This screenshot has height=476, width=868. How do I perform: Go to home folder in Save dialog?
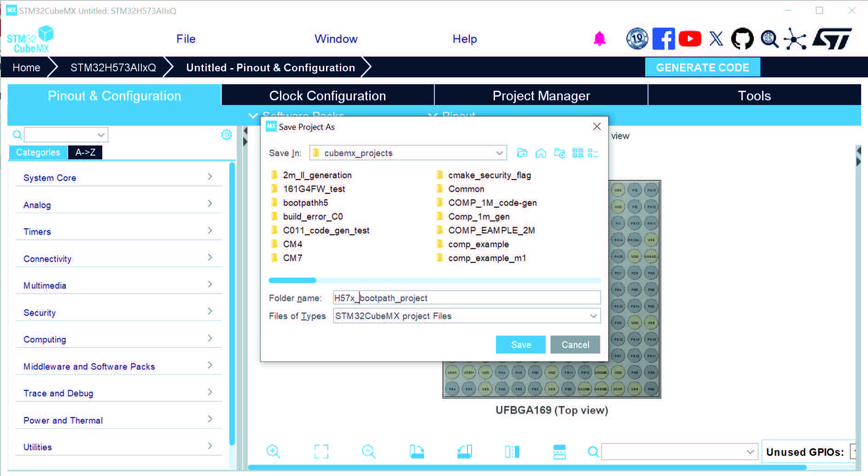(x=541, y=153)
